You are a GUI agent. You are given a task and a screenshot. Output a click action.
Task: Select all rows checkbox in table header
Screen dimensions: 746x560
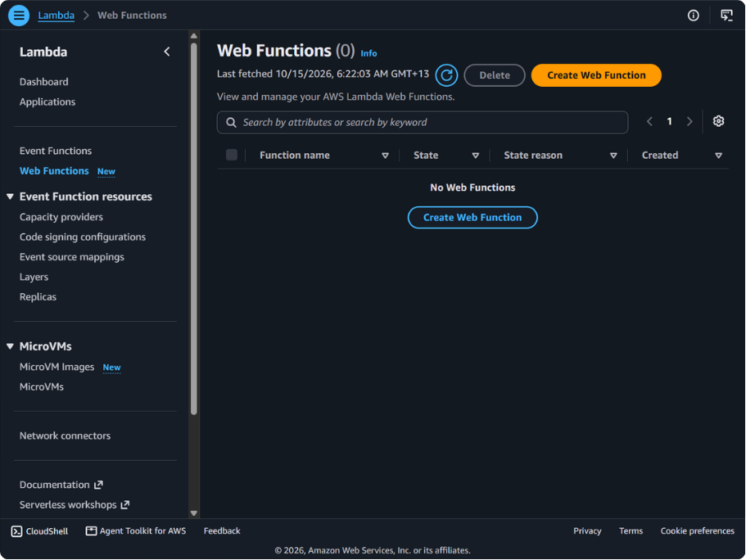click(x=232, y=155)
